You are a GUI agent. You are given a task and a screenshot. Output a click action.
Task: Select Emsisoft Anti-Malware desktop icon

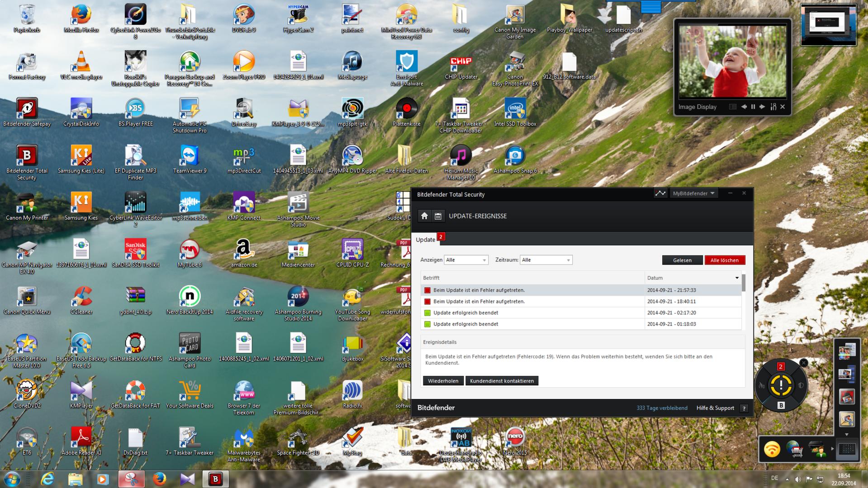click(x=407, y=69)
